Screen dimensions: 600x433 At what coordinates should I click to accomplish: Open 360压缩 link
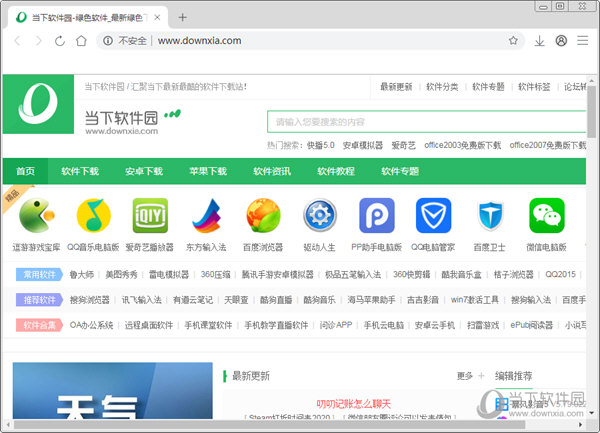[215, 275]
